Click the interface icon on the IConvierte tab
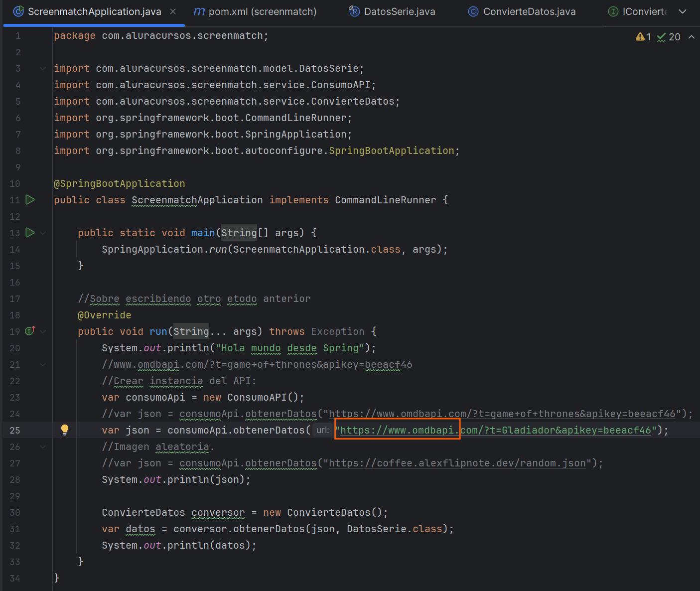700x591 pixels. click(x=613, y=11)
